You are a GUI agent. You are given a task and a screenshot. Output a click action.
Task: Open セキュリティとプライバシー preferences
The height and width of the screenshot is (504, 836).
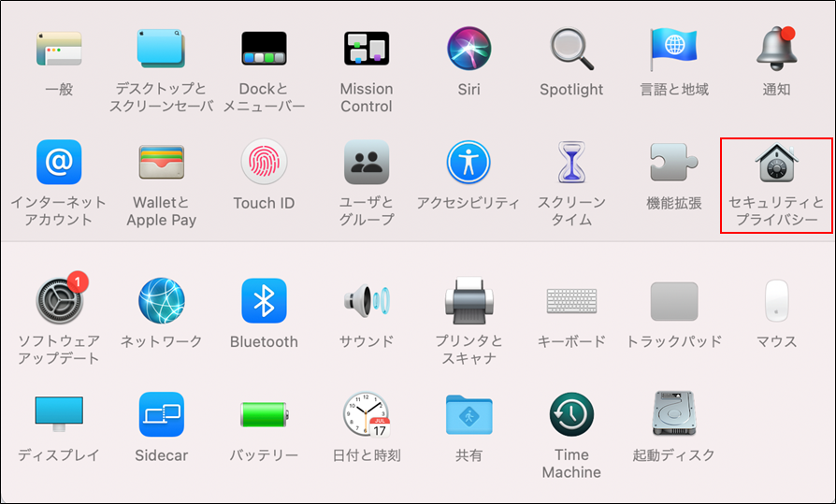776,164
